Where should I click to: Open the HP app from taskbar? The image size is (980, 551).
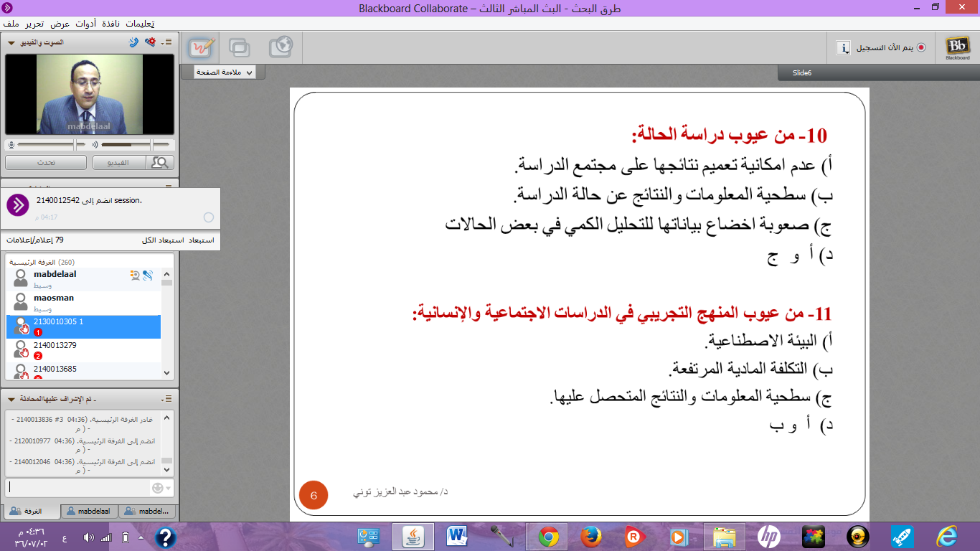pyautogui.click(x=768, y=537)
